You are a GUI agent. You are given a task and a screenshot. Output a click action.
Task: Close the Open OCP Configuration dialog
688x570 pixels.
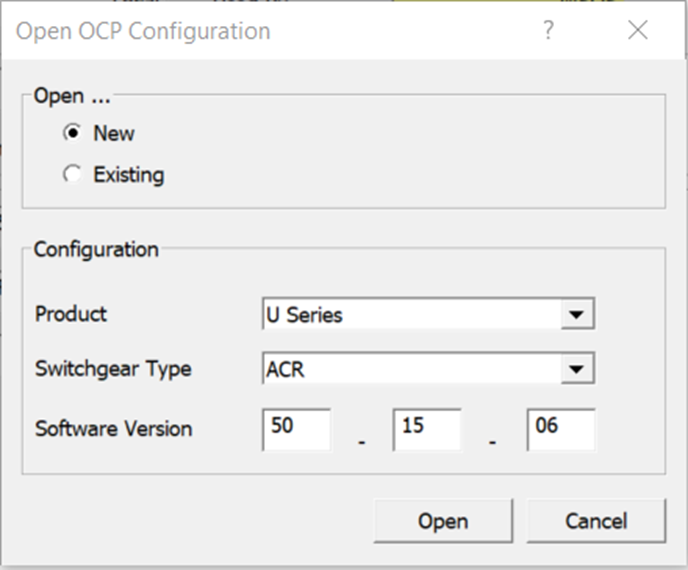638,31
